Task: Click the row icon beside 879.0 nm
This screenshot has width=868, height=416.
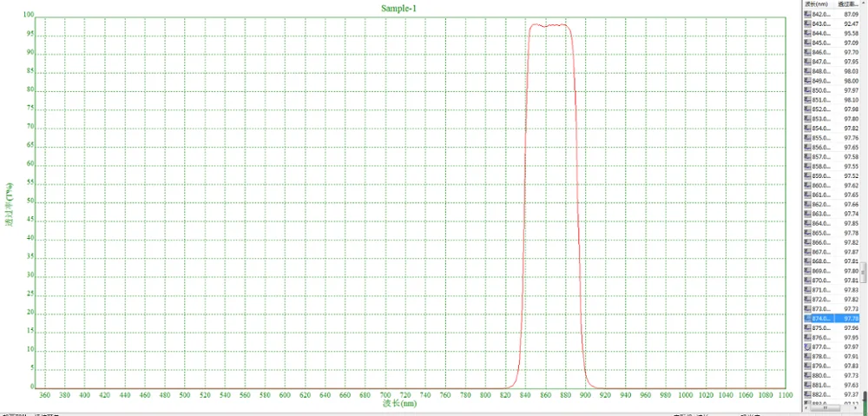Action: 807,366
